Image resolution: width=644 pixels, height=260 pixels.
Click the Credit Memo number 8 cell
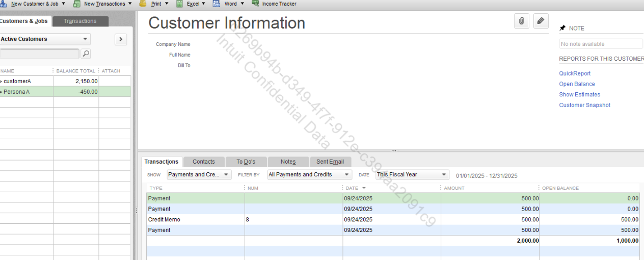click(x=293, y=220)
